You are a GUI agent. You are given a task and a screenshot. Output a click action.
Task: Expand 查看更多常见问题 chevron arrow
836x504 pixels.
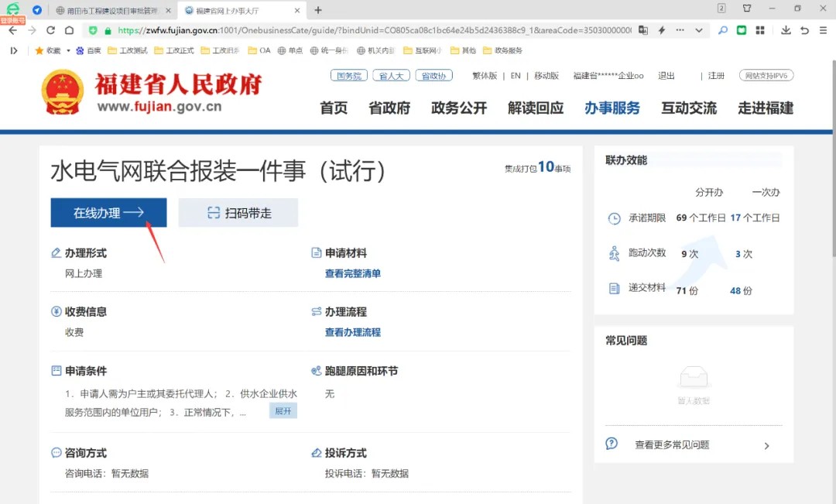click(x=766, y=445)
